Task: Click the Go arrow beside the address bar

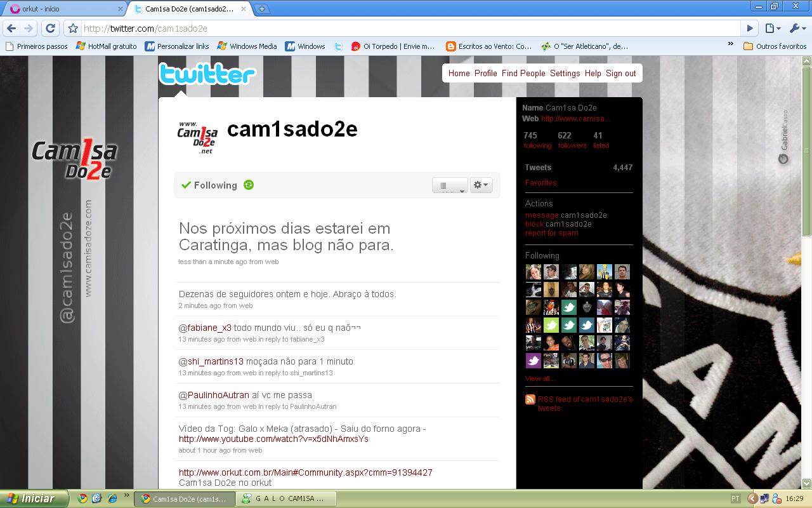Action: 750,28
